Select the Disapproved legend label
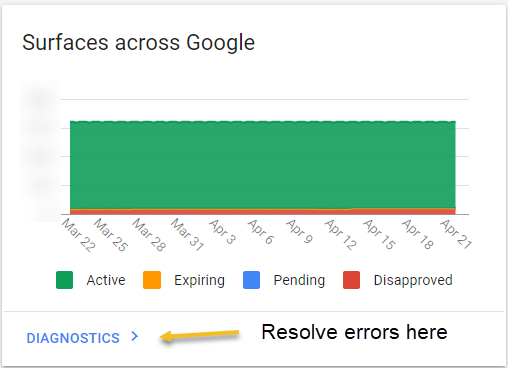Viewport: 508px width, 368px height. [413, 281]
